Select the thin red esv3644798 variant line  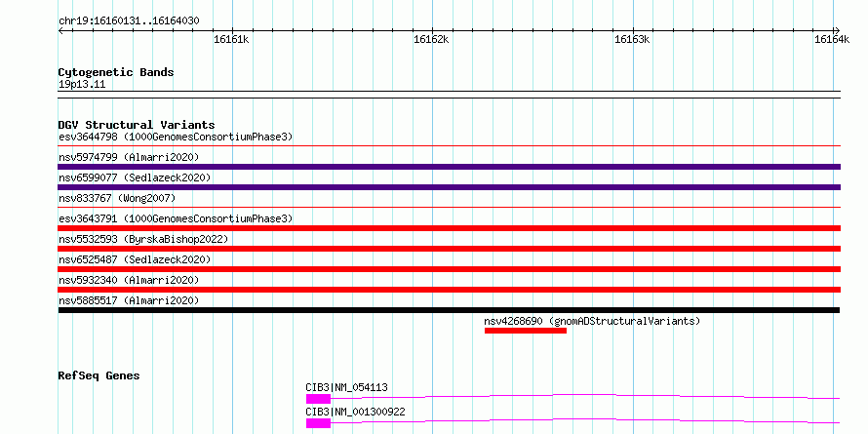click(x=450, y=146)
